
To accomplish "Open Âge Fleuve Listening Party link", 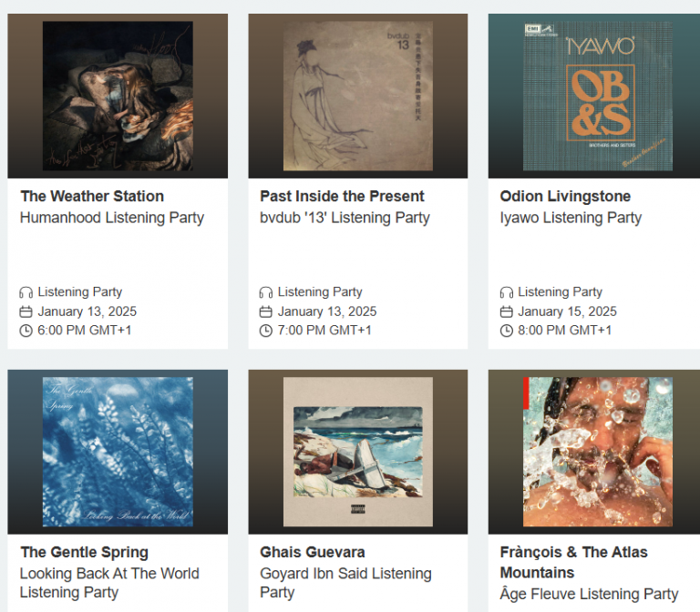I will tap(589, 594).
